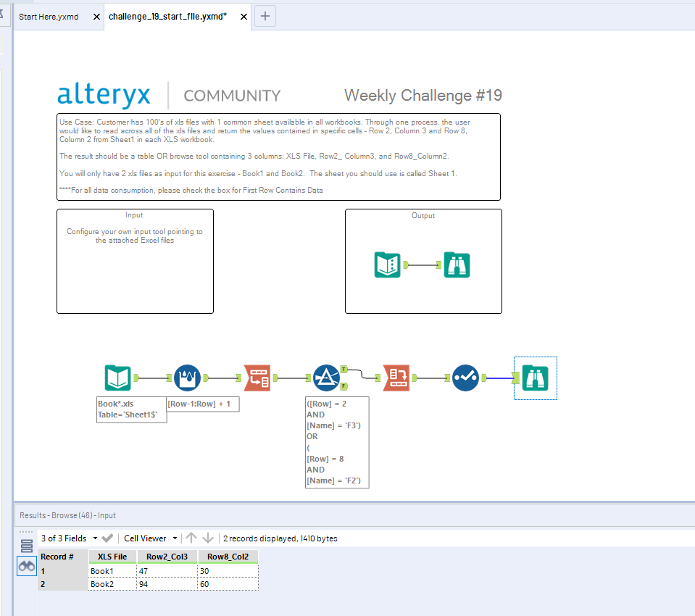The width and height of the screenshot is (695, 616).
Task: Select the Book2 cell in results
Action: (112, 584)
